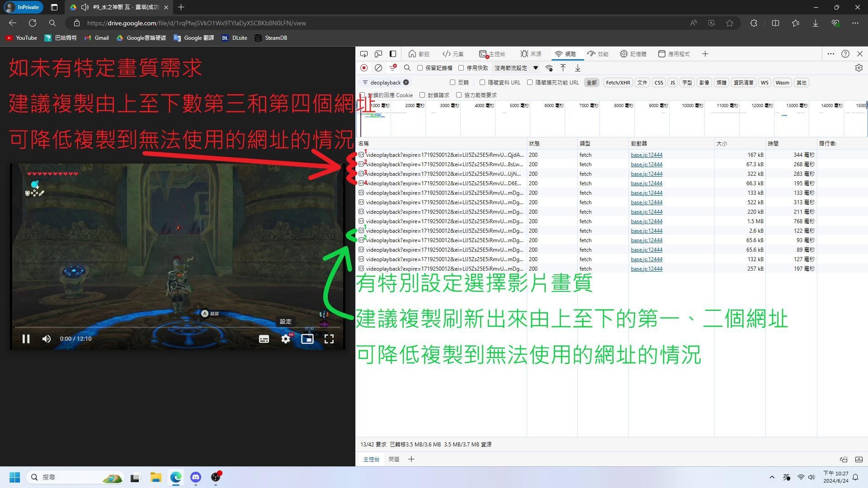Open split screen icon in Edge toolbar

point(776,23)
